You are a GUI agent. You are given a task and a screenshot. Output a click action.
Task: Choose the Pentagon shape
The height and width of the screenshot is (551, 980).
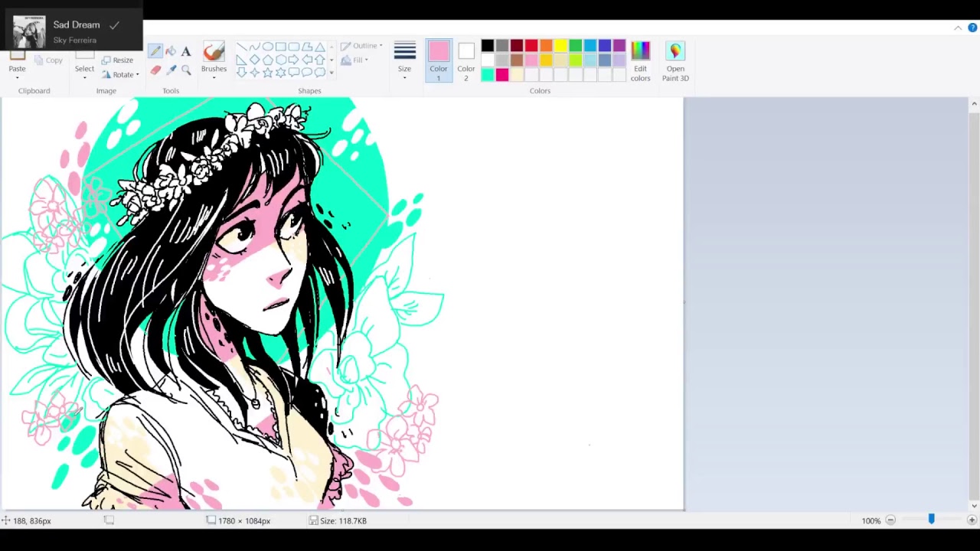coord(267,60)
